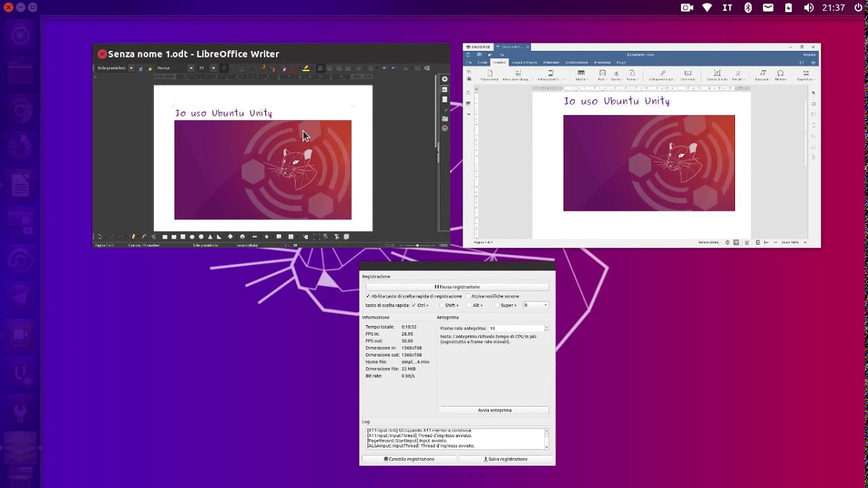Open the volume indicator in top panel
The height and width of the screenshot is (488, 868).
coord(808,7)
